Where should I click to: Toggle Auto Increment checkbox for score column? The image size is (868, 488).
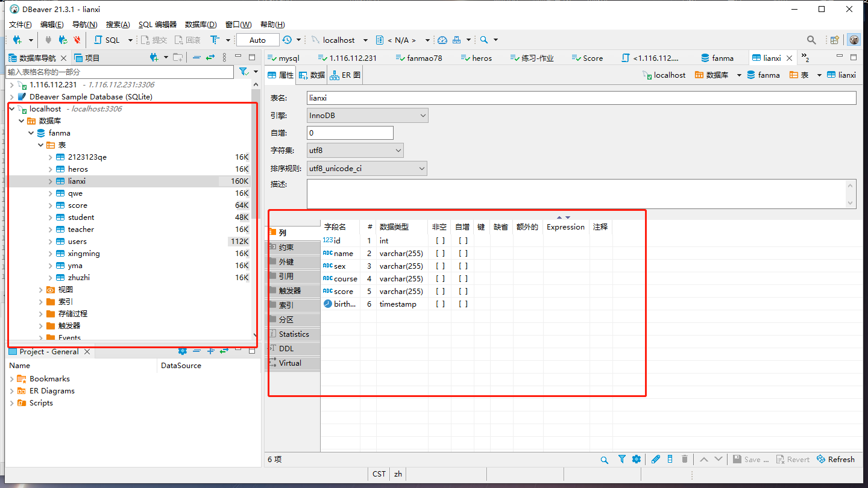[463, 291]
